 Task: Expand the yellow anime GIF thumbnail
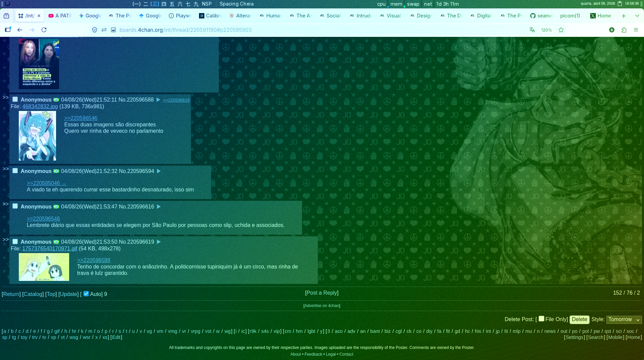pos(44,267)
